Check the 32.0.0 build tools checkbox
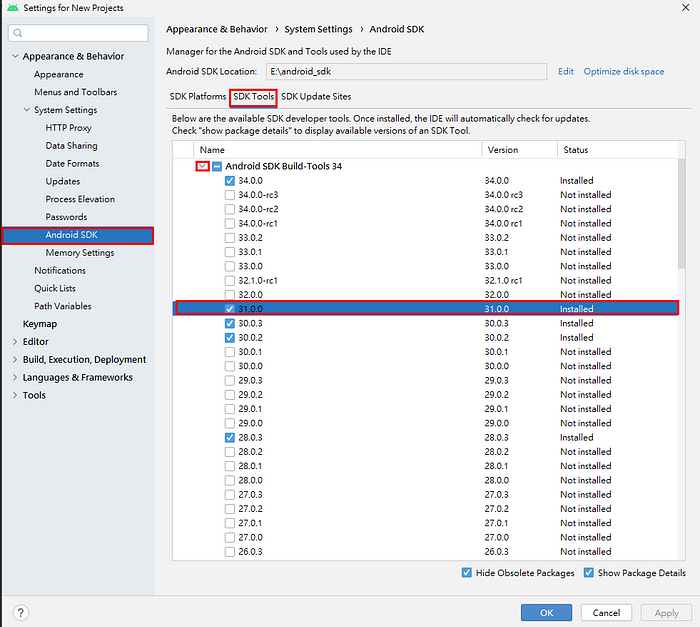 click(229, 295)
